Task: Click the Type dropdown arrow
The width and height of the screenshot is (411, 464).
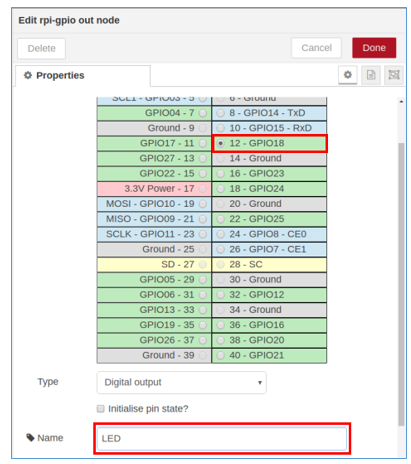Action: tap(260, 382)
